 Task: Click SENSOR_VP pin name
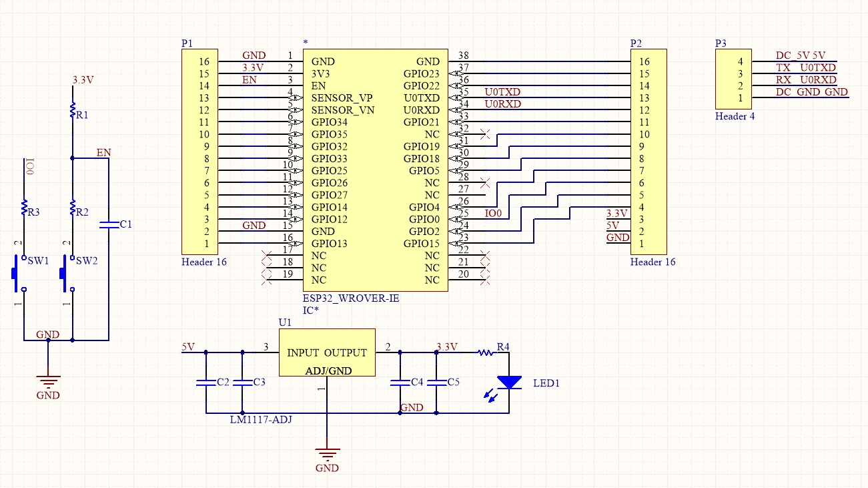(x=342, y=97)
